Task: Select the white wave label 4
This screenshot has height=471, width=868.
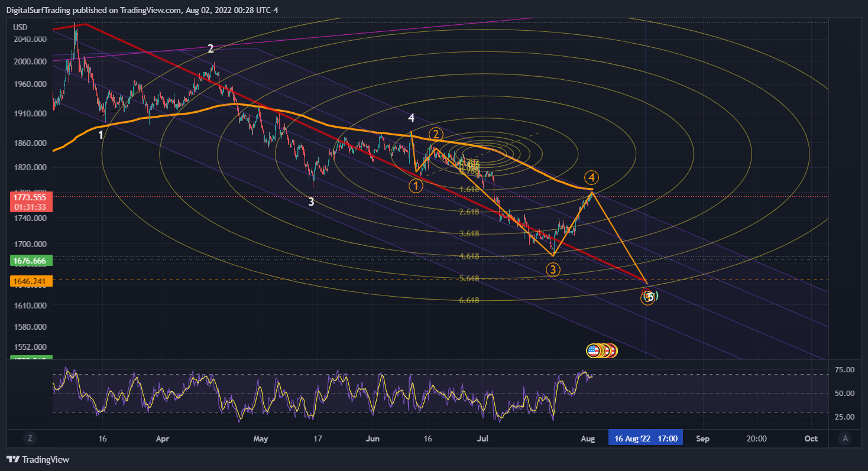Action: click(x=411, y=118)
